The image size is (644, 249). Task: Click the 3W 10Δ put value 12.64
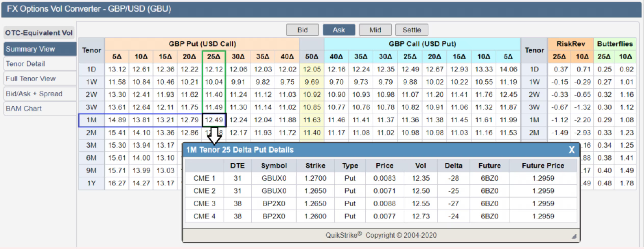pyautogui.click(x=141, y=107)
